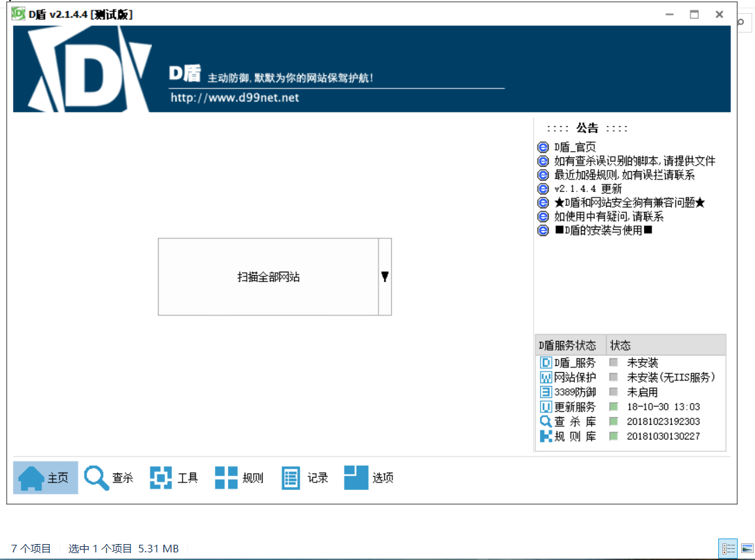Viewport: 755px width, 560px height.
Task: Open the D盾_官页 announcement link
Action: point(575,147)
